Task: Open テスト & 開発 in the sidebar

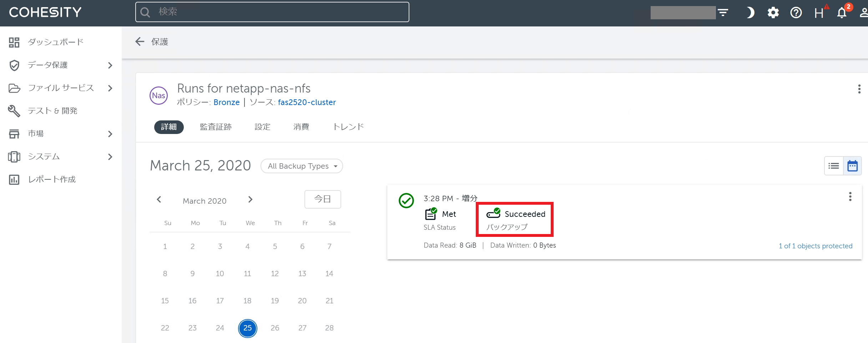Action: click(x=53, y=111)
